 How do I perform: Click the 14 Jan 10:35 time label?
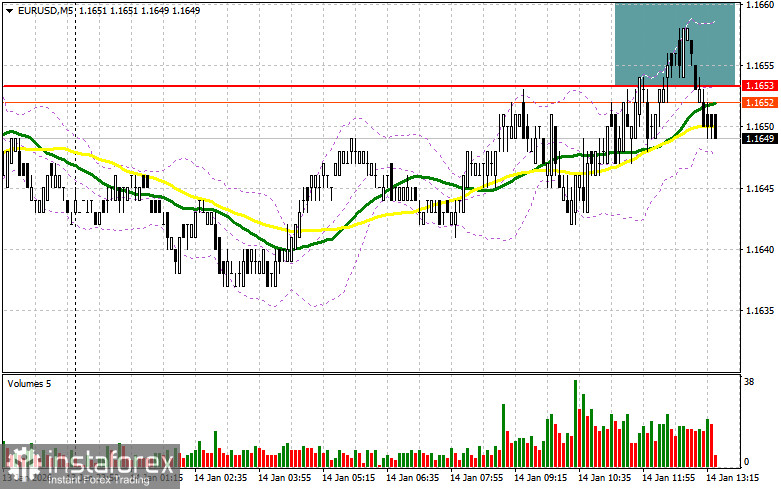(605, 478)
